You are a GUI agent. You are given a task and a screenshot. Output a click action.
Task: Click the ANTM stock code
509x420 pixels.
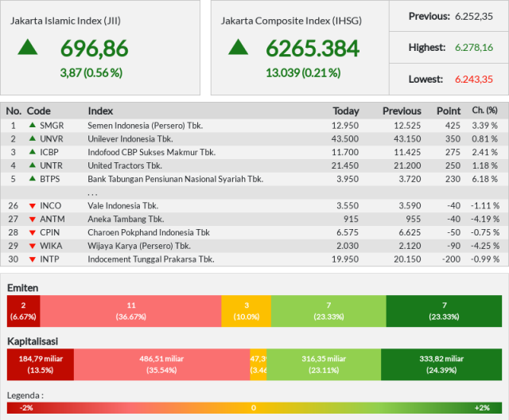coord(52,219)
